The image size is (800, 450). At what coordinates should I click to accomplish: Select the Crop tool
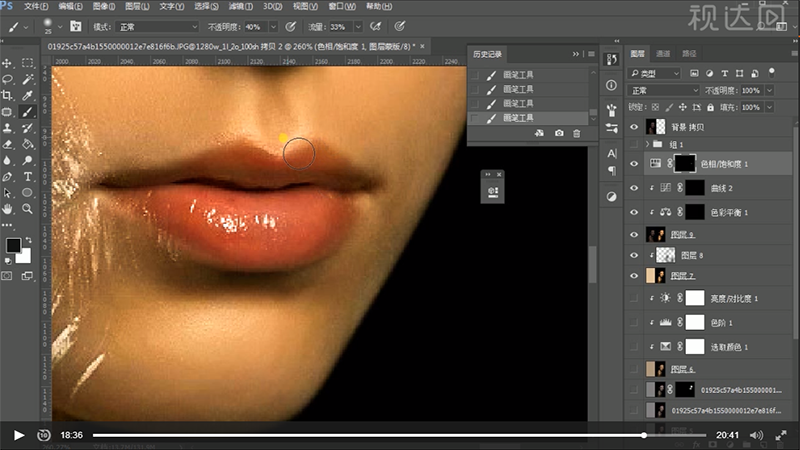point(8,95)
